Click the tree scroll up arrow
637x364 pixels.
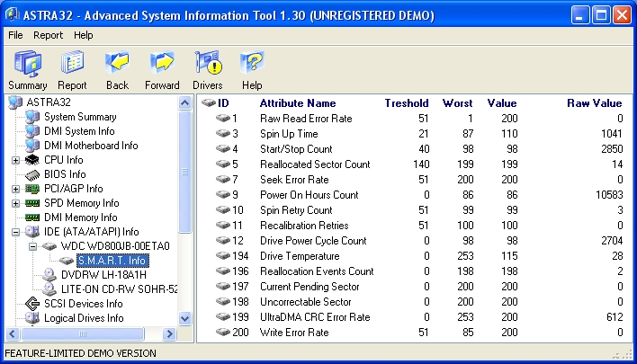coord(184,102)
